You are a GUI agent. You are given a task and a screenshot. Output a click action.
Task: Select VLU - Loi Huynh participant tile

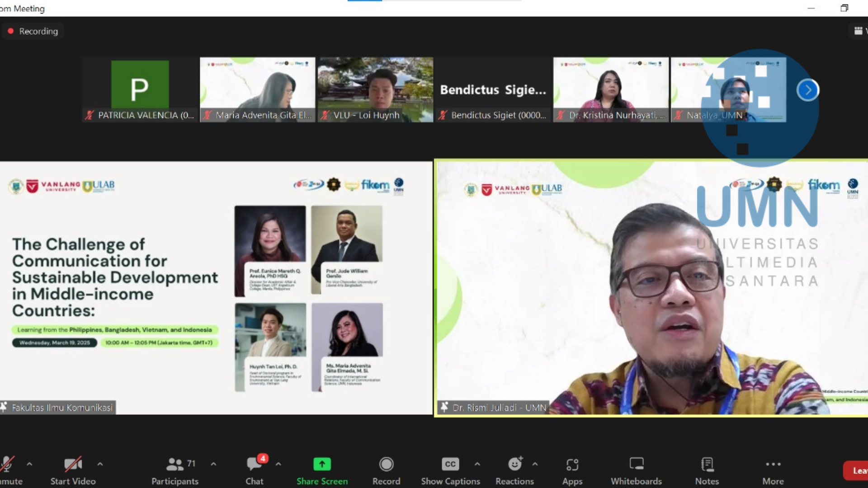(376, 89)
